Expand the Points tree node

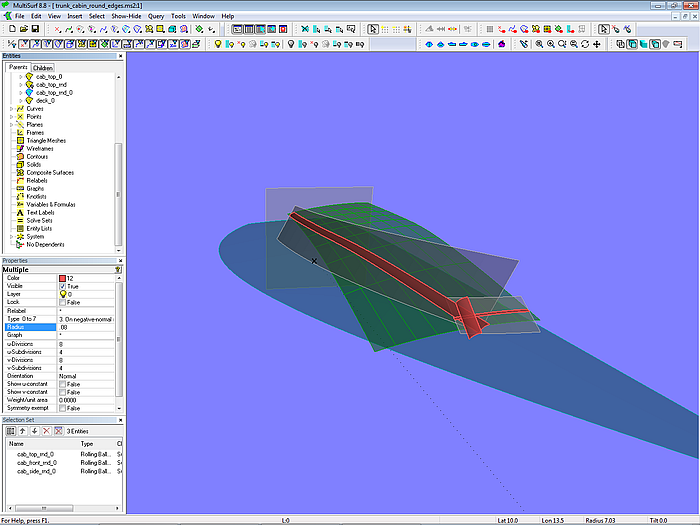tap(11, 116)
